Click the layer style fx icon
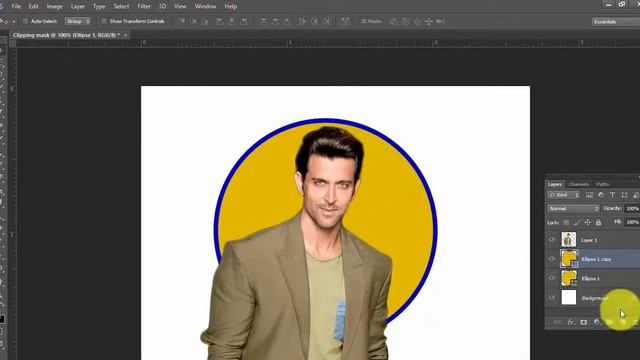 click(x=571, y=322)
